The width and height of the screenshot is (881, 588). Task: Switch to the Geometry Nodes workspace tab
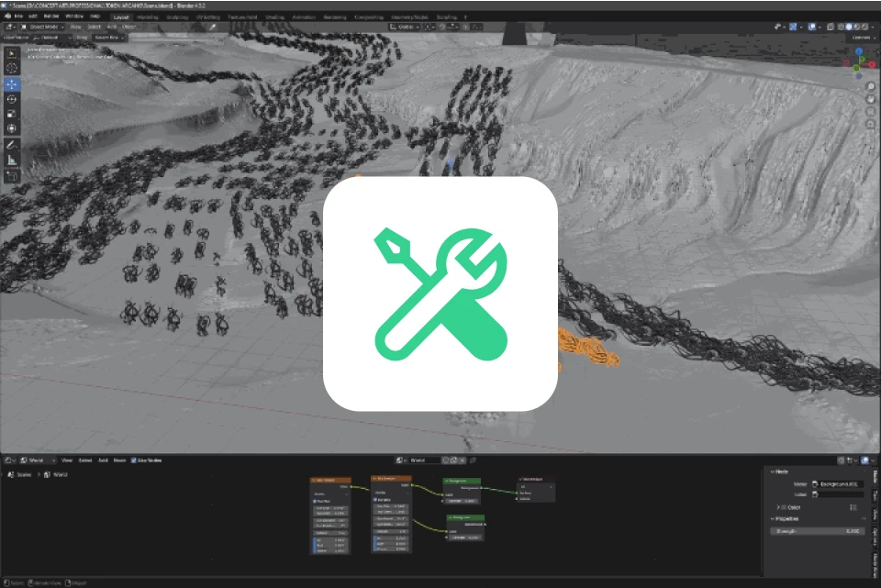(409, 17)
